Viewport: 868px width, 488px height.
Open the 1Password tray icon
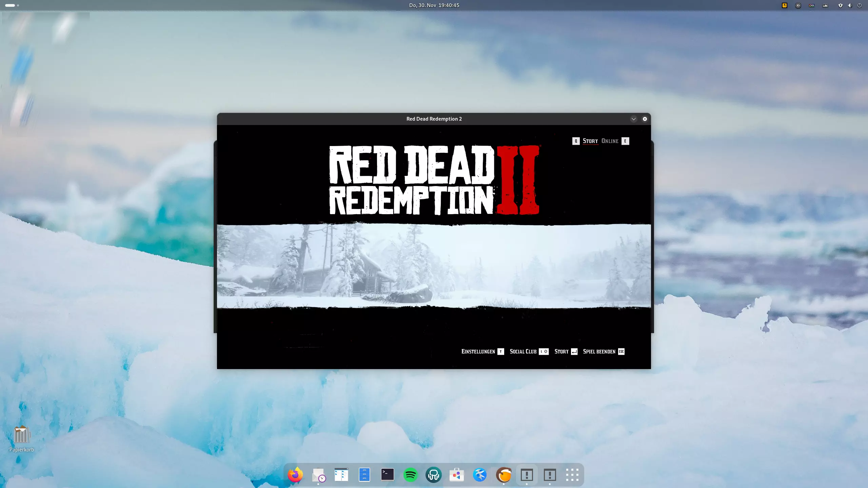pyautogui.click(x=798, y=5)
